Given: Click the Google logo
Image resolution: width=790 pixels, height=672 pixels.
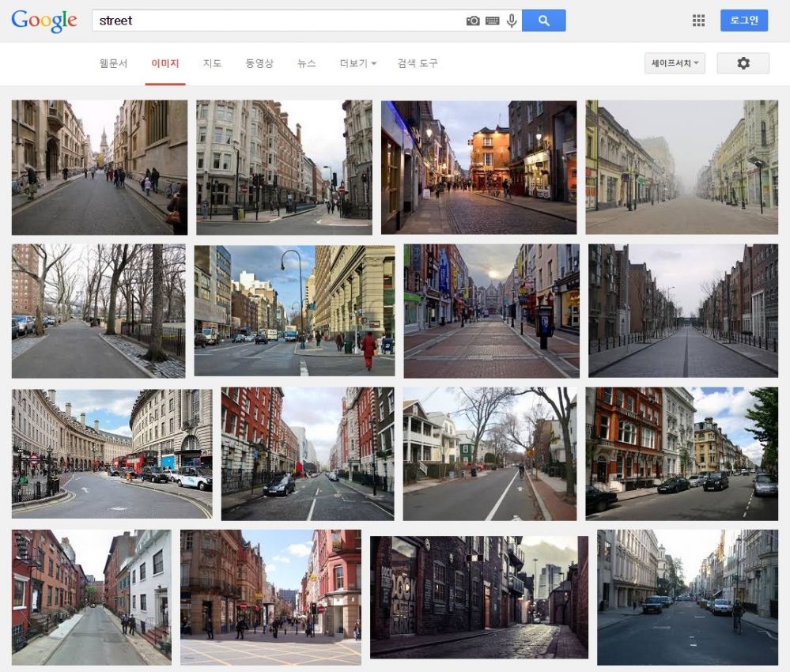Looking at the screenshot, I should 43,21.
